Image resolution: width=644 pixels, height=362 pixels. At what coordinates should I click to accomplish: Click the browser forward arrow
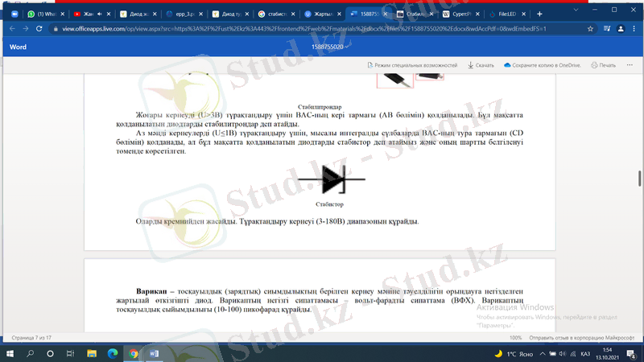pyautogui.click(x=26, y=29)
